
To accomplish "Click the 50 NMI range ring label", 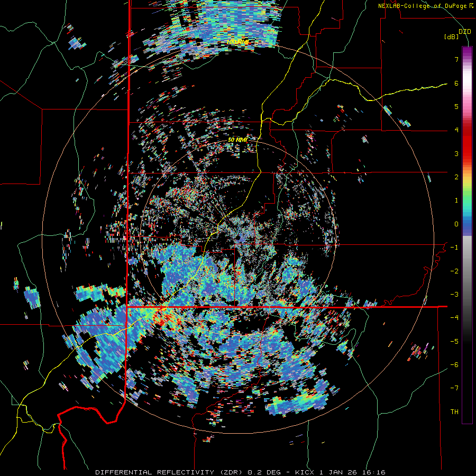I will (x=237, y=140).
